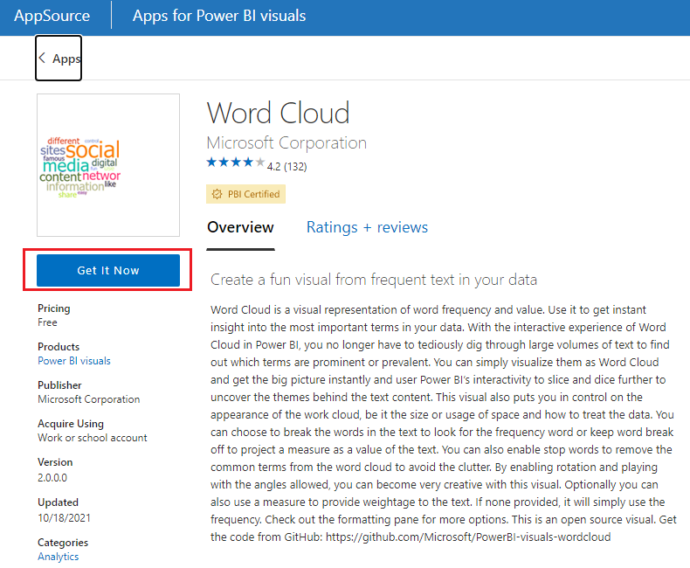Click the Version label
Image resolution: width=690 pixels, height=568 pixels.
[55, 462]
